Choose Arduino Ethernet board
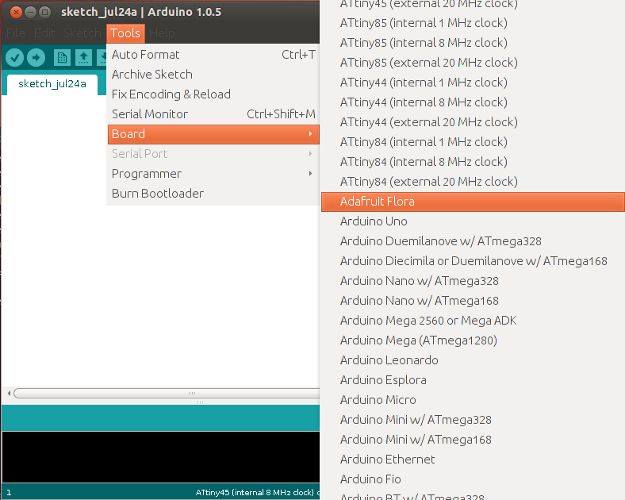Screen dimensions: 625x500 point(473,460)
